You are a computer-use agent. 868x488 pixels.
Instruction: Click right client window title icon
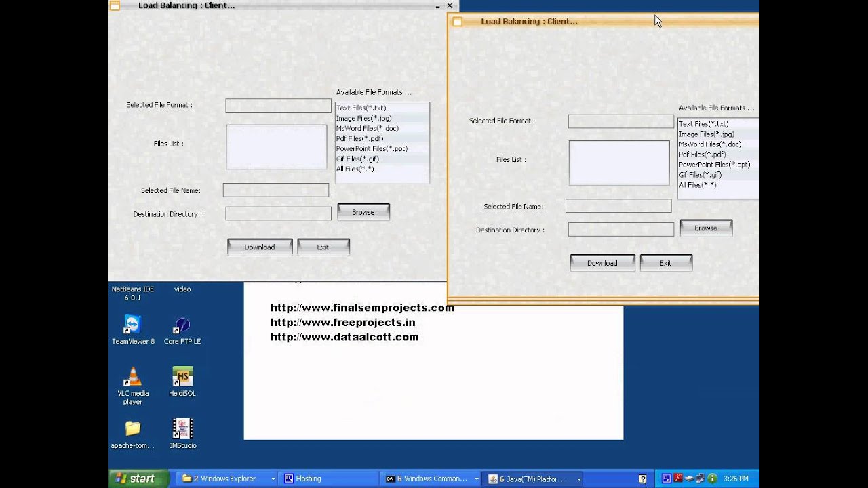tap(457, 22)
